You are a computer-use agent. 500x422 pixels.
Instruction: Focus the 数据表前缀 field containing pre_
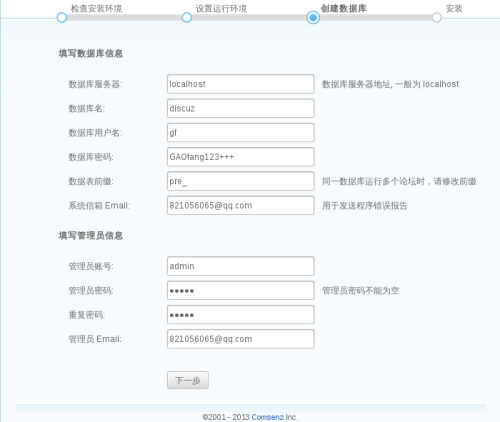[240, 181]
